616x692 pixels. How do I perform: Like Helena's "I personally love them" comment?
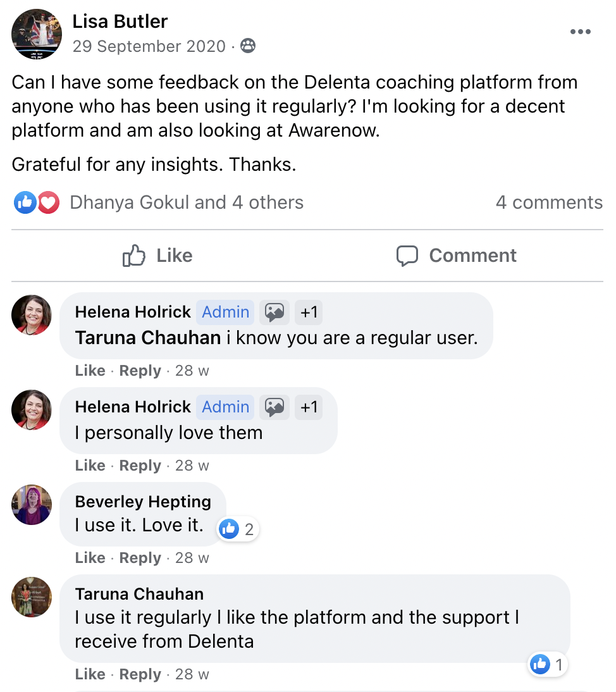coord(90,466)
